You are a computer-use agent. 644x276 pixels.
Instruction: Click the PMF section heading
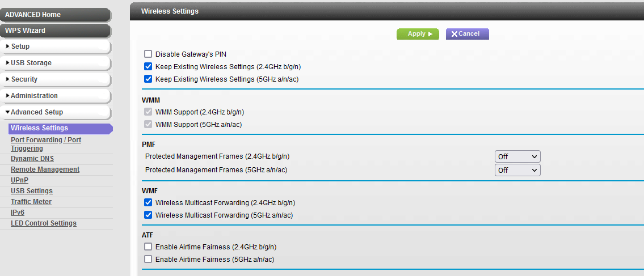click(x=149, y=145)
